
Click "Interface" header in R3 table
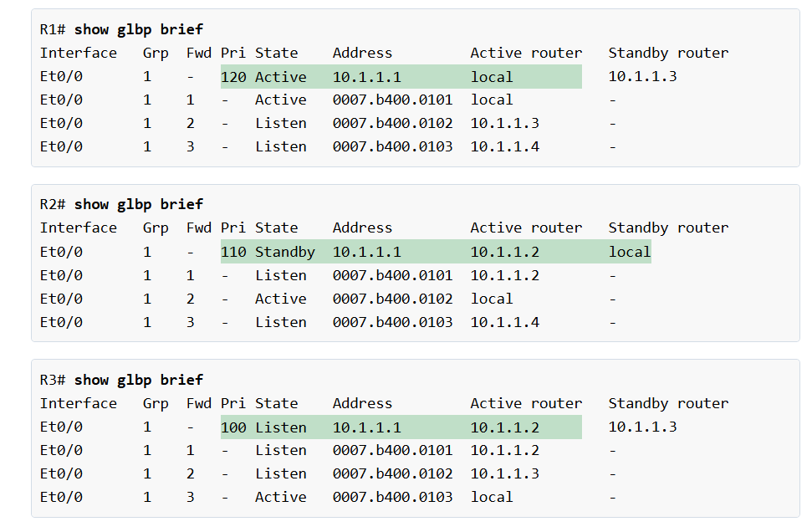pyautogui.click(x=79, y=403)
